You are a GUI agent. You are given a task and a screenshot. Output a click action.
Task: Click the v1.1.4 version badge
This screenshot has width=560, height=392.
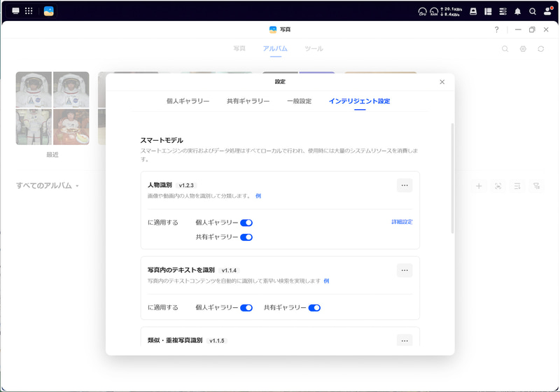[229, 270]
